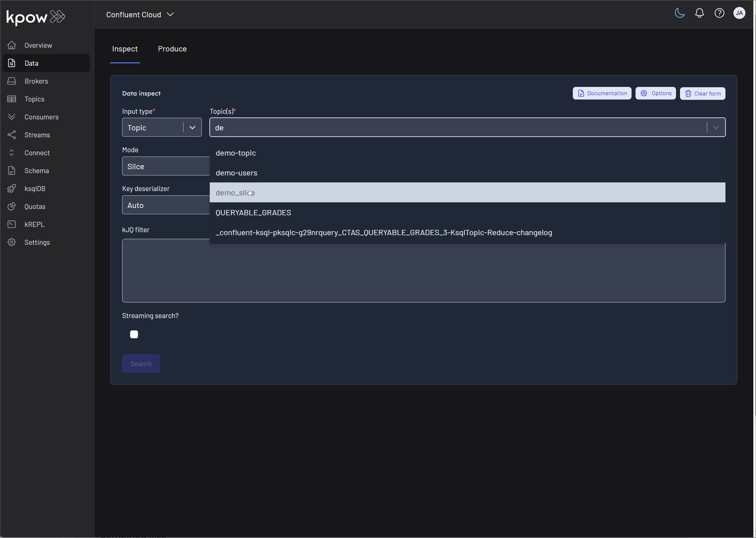
Task: Select the Topics sidebar icon
Action: coord(11,99)
